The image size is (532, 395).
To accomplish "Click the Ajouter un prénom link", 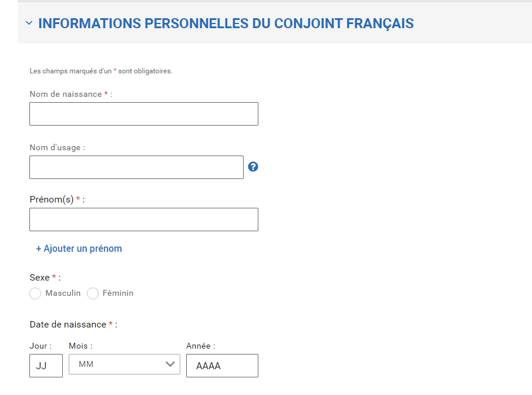I will [x=79, y=248].
